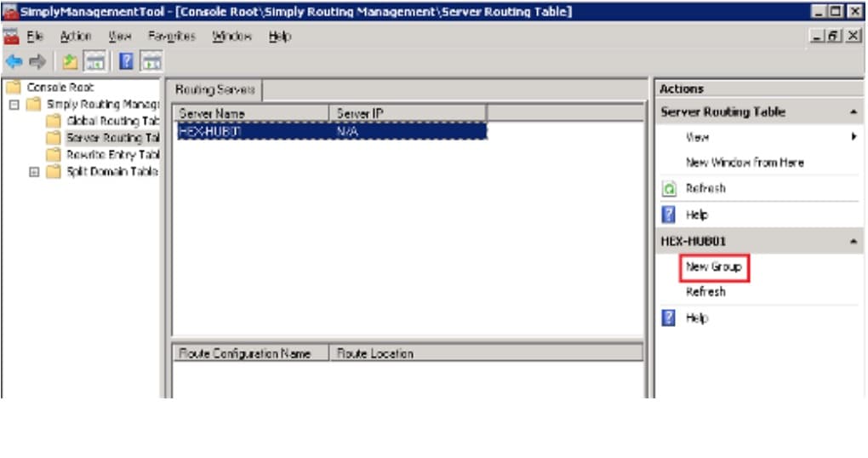Select Global Routing Table in tree

(112, 121)
